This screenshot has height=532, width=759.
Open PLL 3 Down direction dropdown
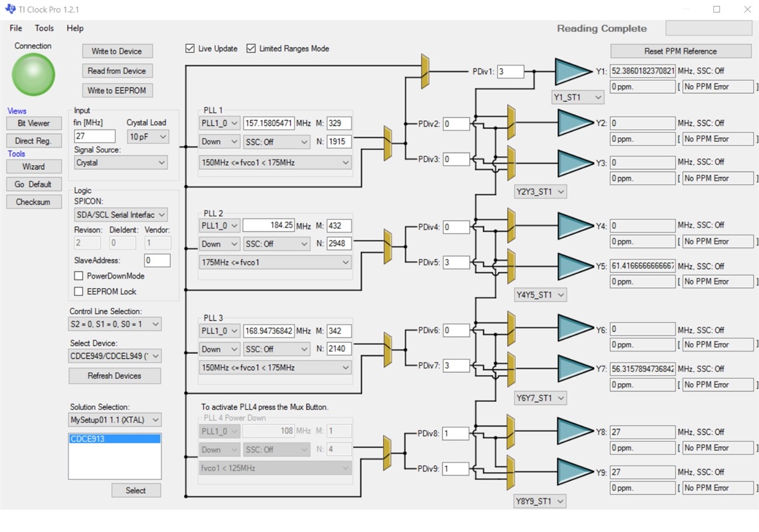pos(220,349)
